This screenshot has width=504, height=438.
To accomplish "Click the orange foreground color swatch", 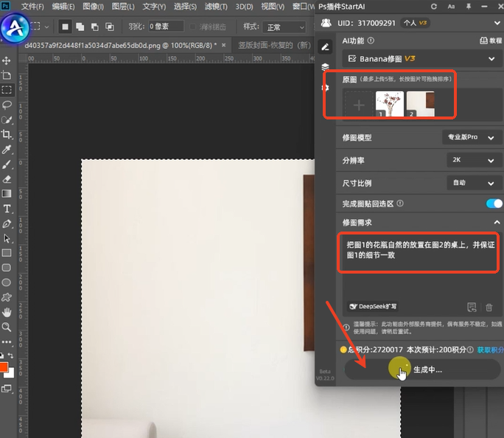I will point(3,367).
